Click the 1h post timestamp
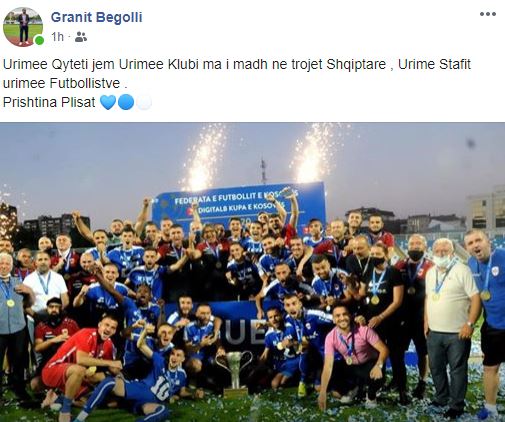This screenshot has width=505, height=422. coord(57,37)
